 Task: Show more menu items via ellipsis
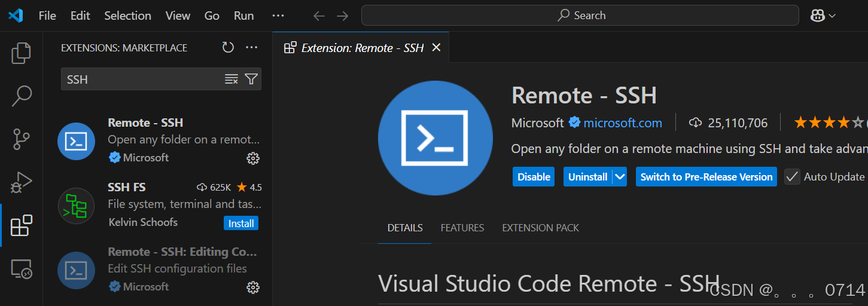tap(278, 16)
